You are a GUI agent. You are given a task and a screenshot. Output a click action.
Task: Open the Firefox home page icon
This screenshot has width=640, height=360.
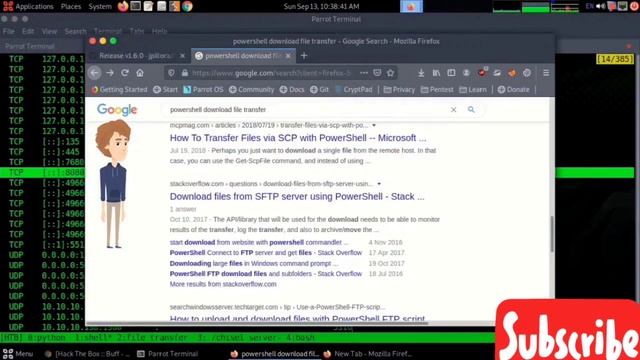pos(140,73)
